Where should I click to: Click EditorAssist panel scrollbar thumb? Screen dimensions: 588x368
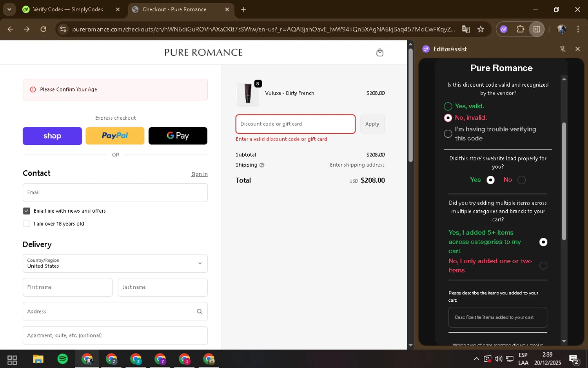click(x=564, y=181)
